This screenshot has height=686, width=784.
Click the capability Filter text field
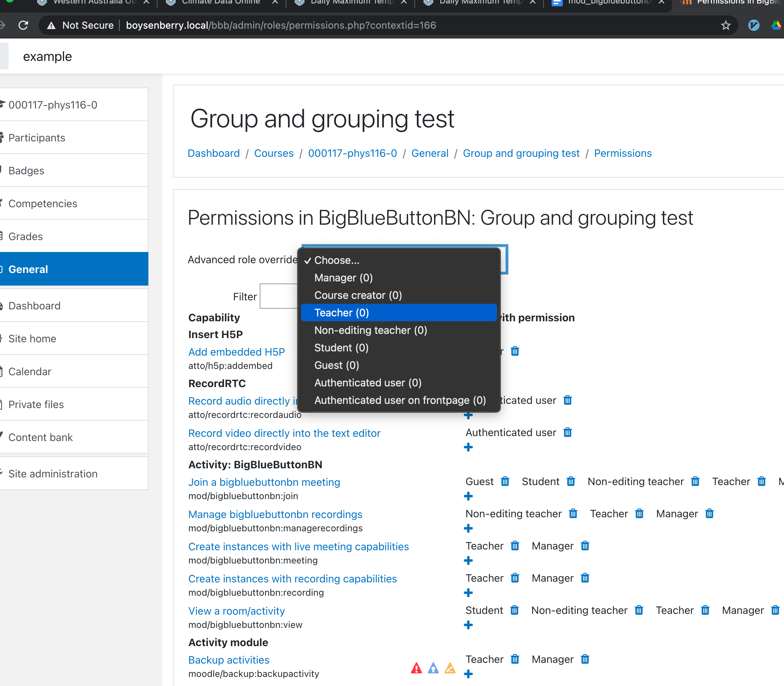279,296
